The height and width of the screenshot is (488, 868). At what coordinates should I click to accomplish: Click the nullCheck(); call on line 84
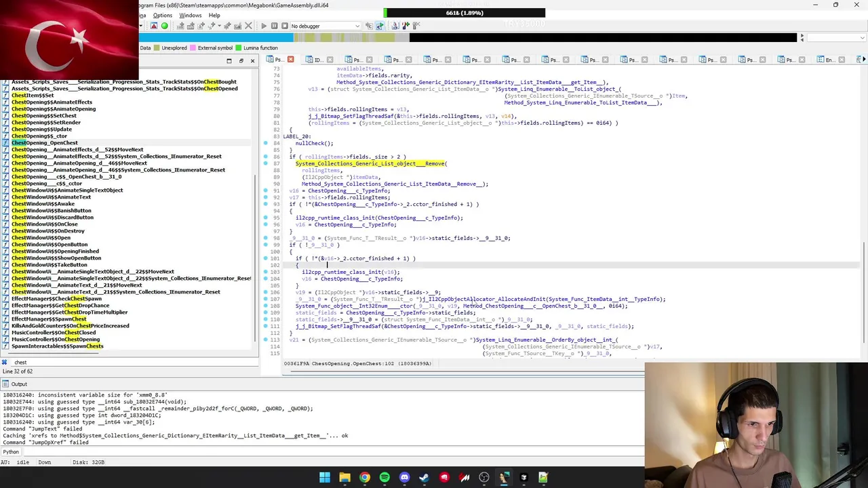[x=314, y=143]
